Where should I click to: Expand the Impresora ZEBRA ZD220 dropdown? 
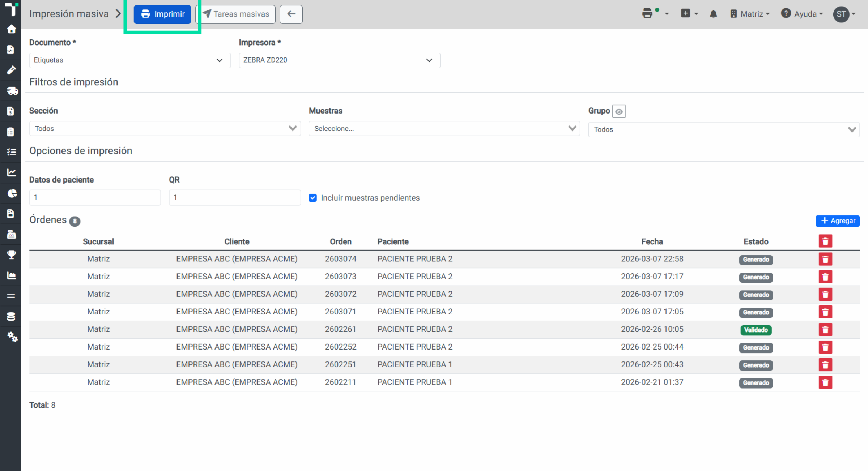(x=340, y=60)
